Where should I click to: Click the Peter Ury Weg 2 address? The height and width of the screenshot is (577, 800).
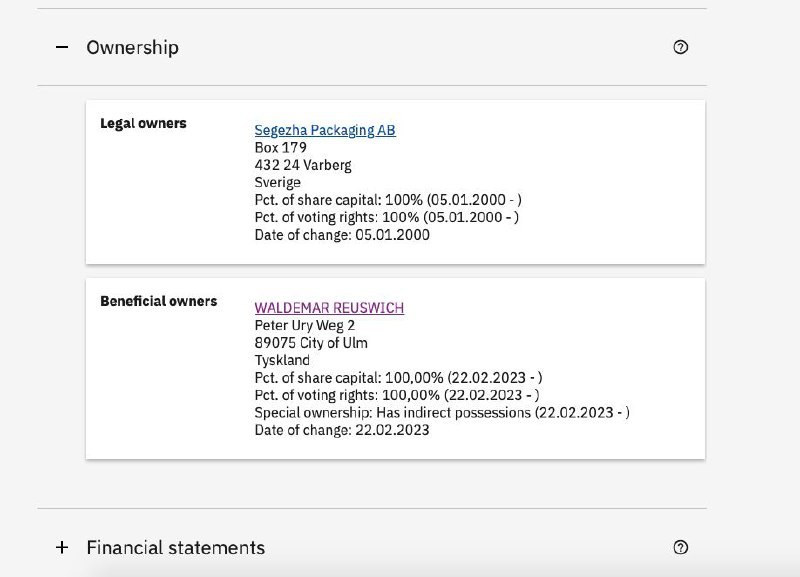point(305,325)
